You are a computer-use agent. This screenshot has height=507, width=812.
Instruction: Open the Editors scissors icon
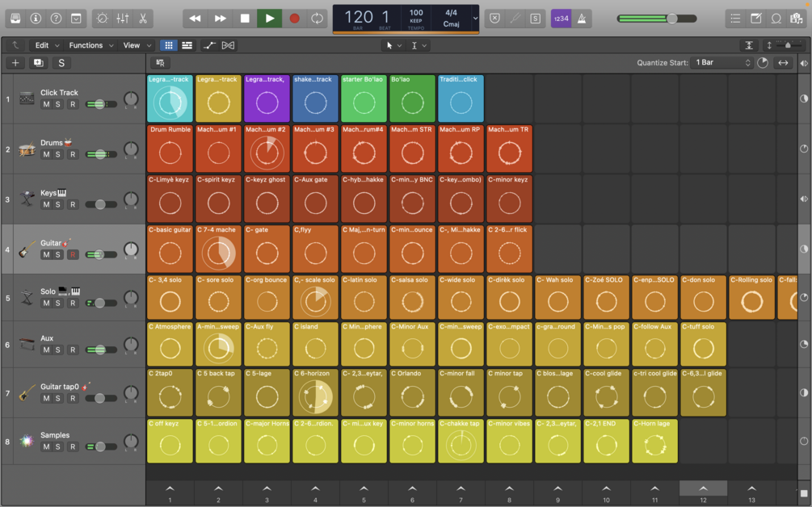[x=143, y=19]
